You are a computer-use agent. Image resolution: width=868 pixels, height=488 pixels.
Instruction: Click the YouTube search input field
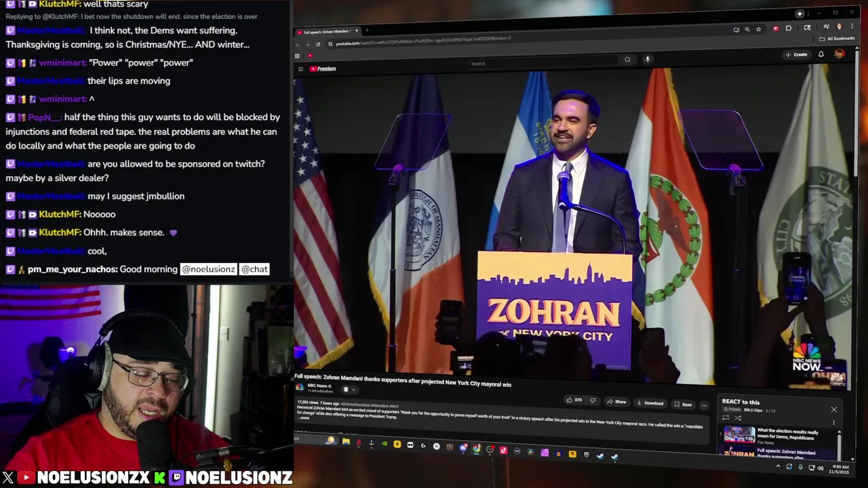click(542, 63)
